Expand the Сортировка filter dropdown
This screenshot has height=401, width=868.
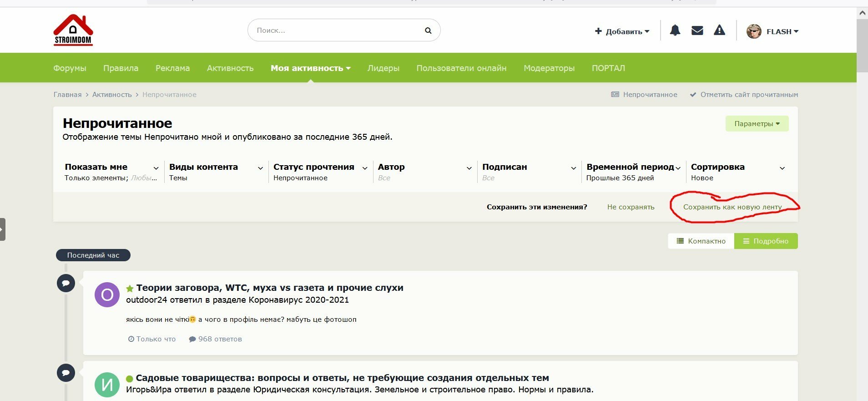738,172
